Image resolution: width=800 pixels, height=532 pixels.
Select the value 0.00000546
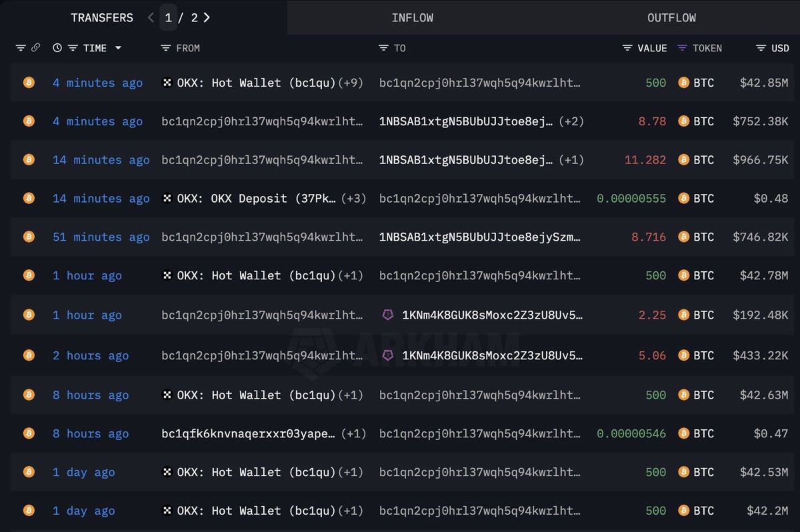tap(631, 434)
